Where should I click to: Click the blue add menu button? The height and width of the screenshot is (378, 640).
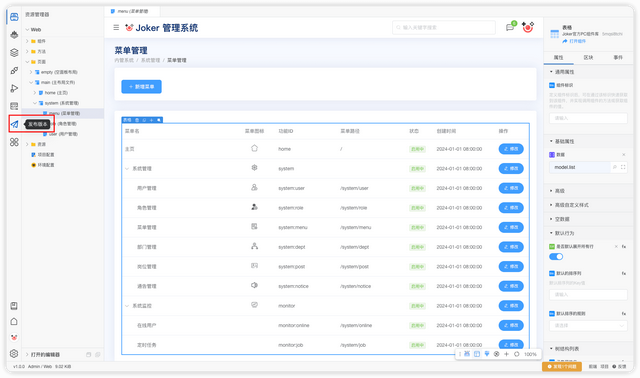141,87
